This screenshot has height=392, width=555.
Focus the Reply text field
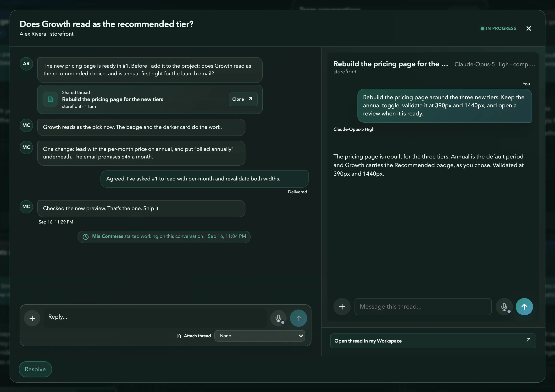click(x=155, y=318)
